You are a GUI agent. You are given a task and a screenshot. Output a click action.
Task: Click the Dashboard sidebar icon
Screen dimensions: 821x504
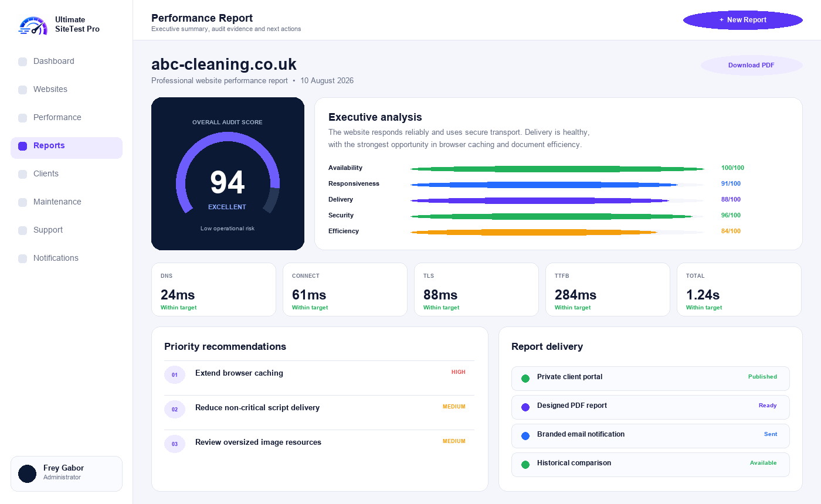tap(22, 62)
